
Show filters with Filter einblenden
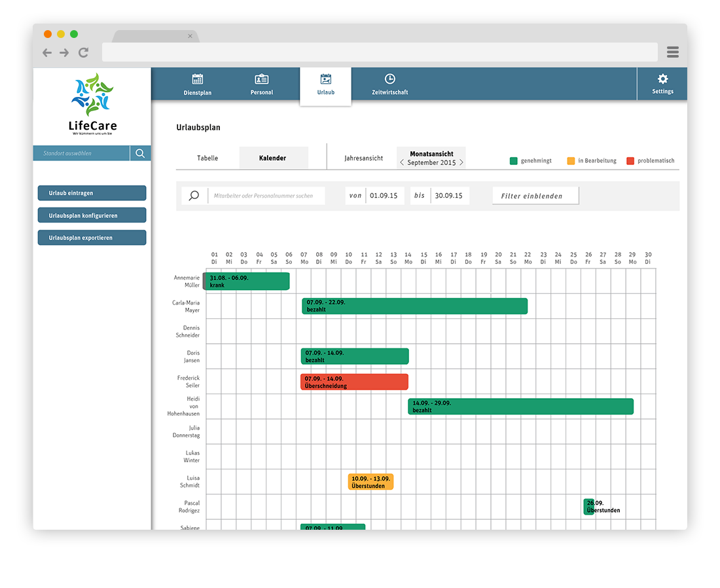[535, 196]
